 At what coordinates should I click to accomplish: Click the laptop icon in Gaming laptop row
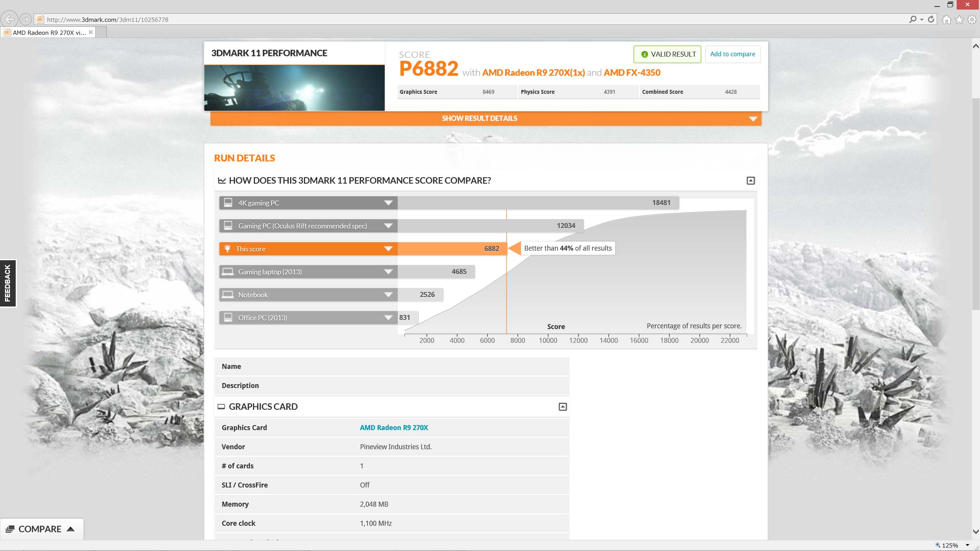pos(228,272)
